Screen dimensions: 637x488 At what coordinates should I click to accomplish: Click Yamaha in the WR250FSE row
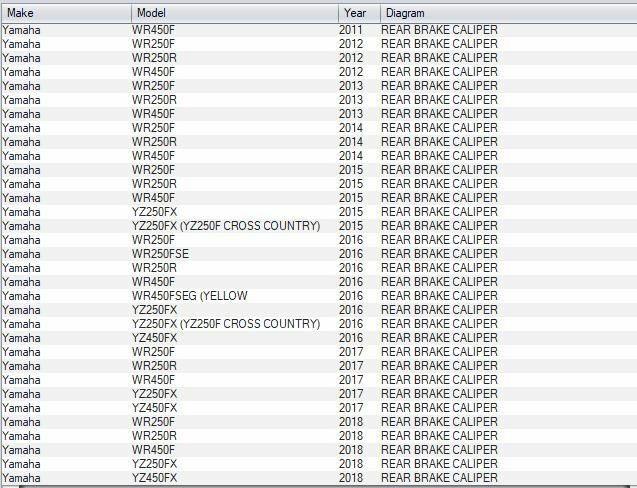pyautogui.click(x=21, y=254)
